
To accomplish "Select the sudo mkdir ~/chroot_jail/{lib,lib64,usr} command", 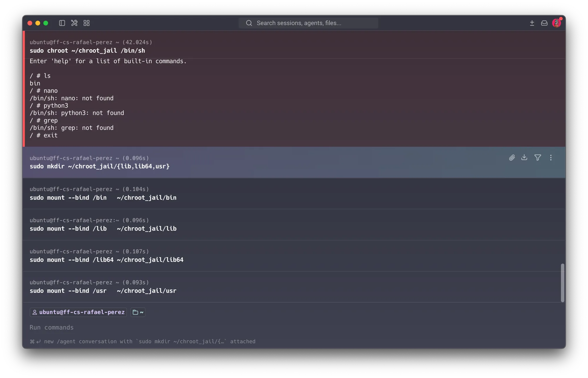I will tap(100, 166).
